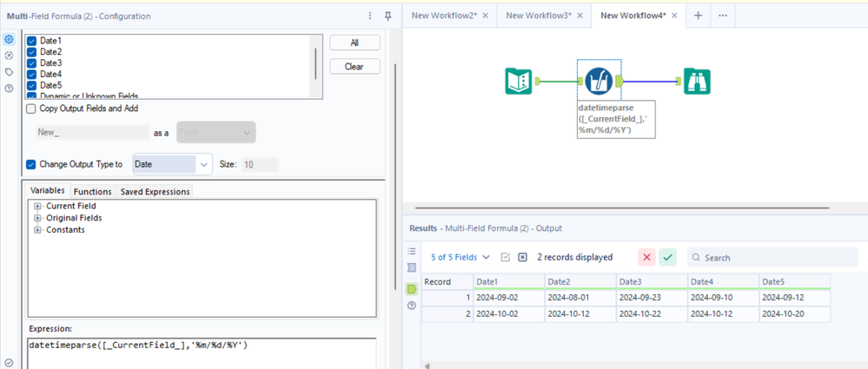Click the Date3 column header in Results
868x369 pixels.
[652, 281]
